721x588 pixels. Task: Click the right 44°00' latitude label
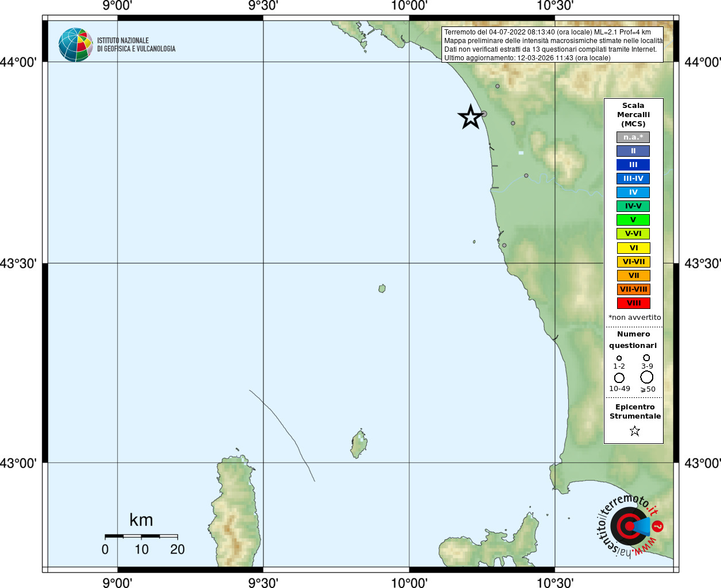coord(703,62)
